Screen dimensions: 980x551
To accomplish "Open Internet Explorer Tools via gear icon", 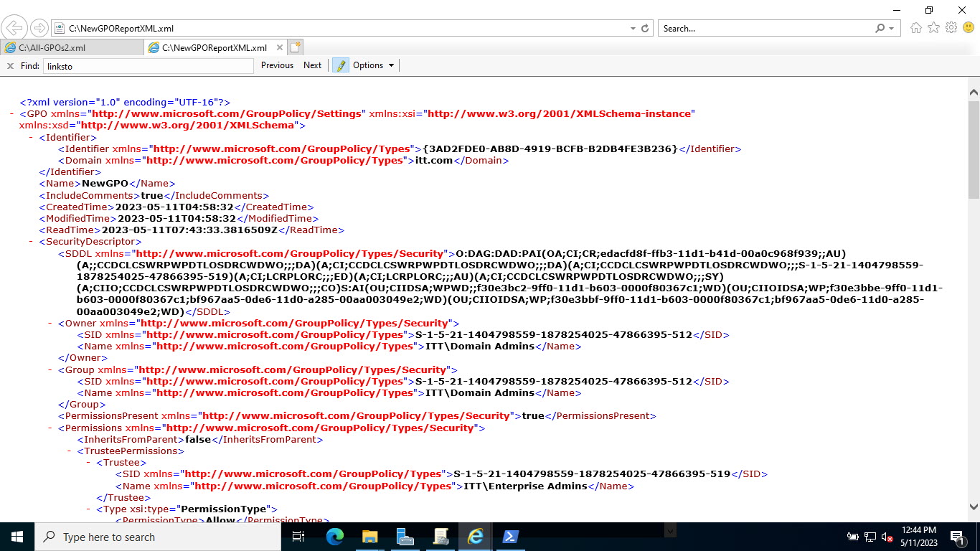I will pos(951,28).
